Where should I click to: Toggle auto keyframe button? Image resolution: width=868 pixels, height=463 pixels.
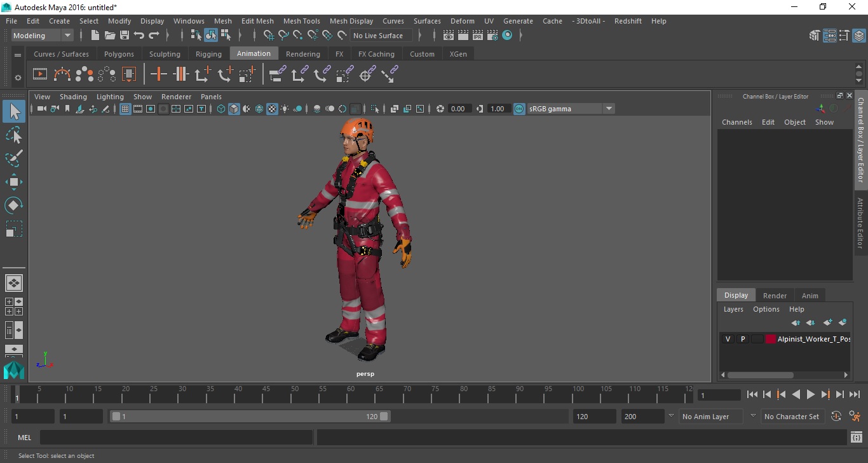[836, 417]
